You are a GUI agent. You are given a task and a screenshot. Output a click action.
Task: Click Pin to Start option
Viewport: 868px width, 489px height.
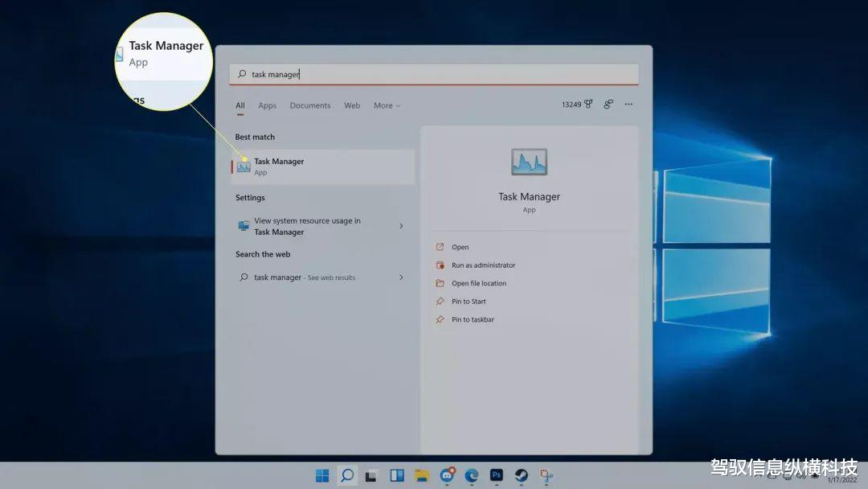[468, 301]
